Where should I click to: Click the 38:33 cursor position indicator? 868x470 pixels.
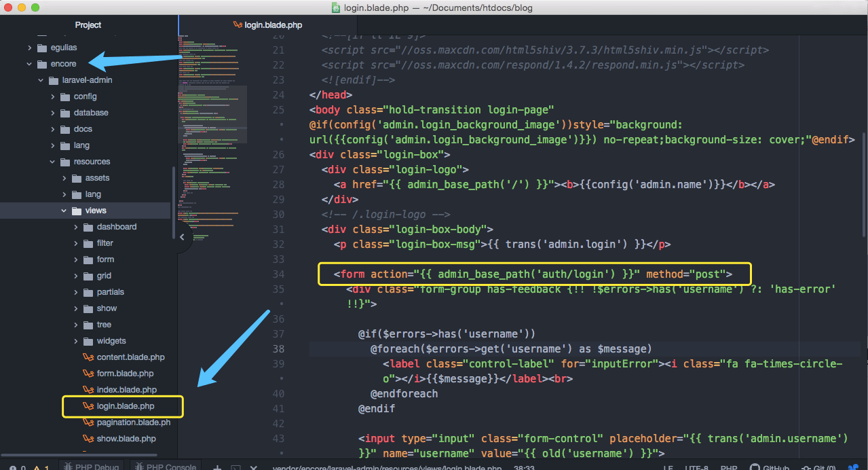(523, 467)
